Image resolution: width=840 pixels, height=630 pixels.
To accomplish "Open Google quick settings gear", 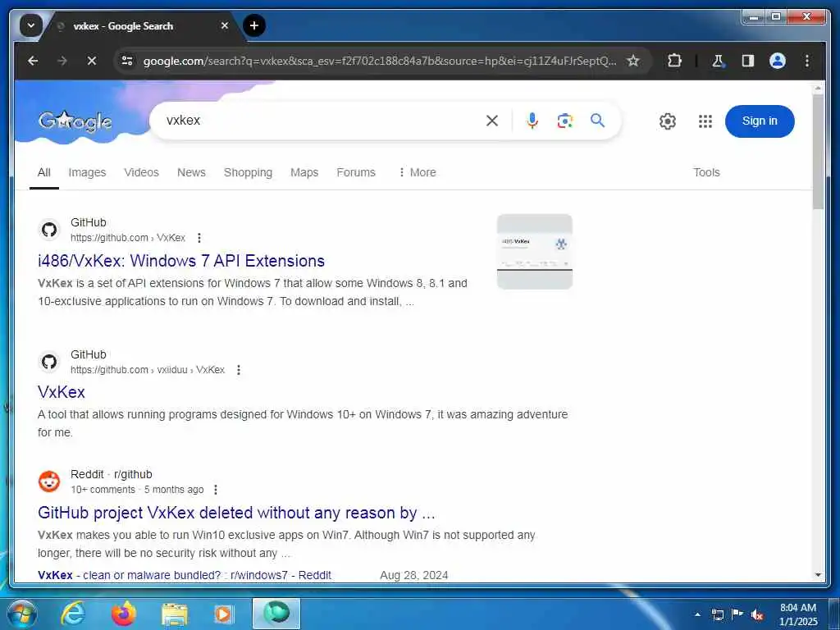I will (x=668, y=121).
